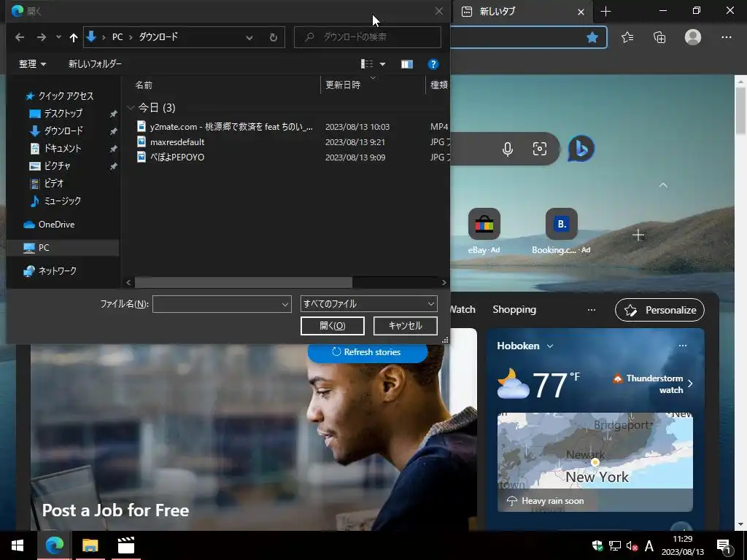This screenshot has height=560, width=747.
Task: Open the すべてのファイル type dropdown
Action: point(368,304)
